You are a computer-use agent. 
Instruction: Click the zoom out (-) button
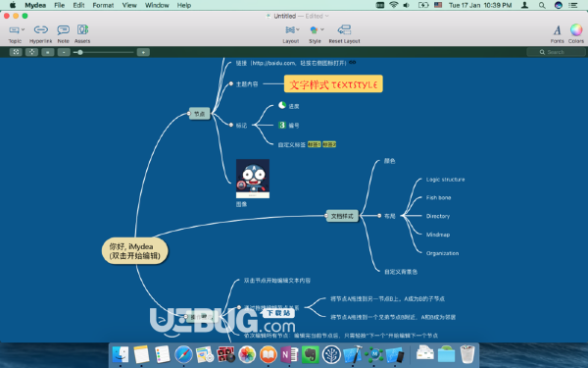[64, 52]
